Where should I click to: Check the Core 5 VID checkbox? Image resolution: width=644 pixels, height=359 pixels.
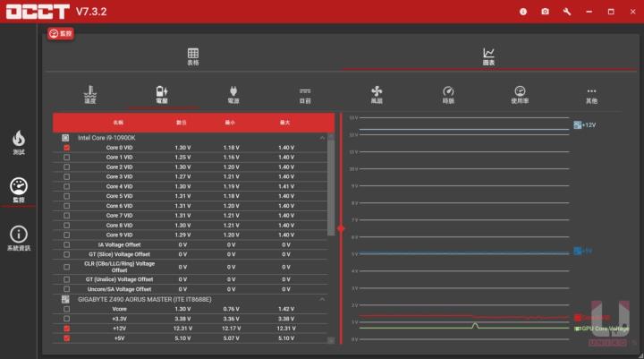coord(66,196)
